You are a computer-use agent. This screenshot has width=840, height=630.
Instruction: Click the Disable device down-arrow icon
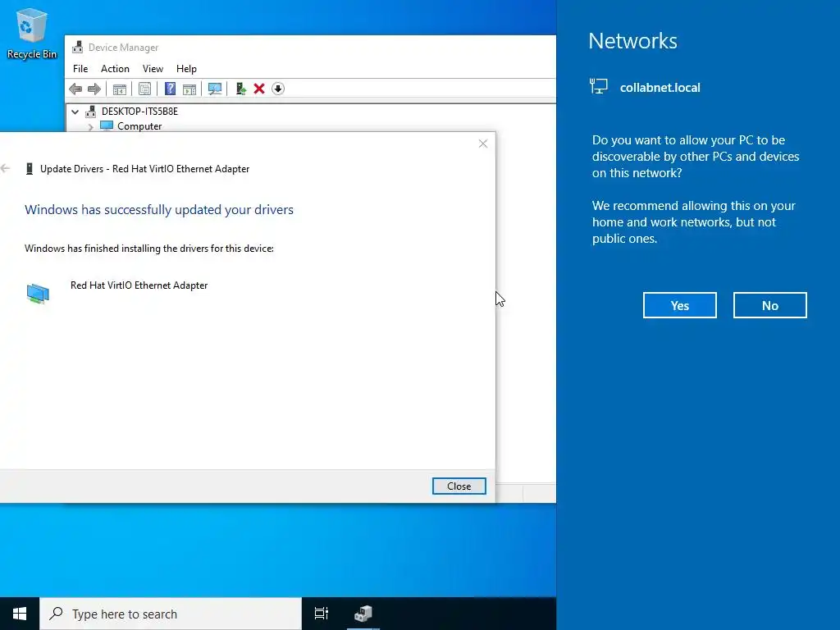[278, 89]
